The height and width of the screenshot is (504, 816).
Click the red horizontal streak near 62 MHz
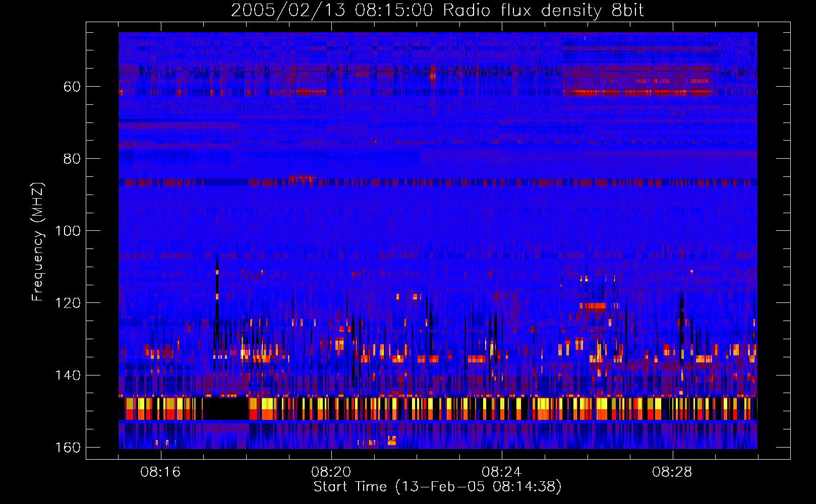coord(638,93)
